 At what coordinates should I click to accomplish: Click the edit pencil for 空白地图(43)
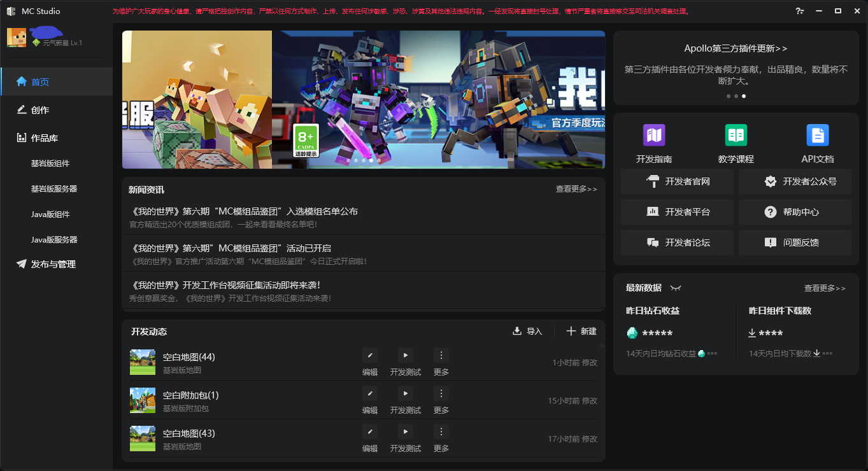[370, 432]
